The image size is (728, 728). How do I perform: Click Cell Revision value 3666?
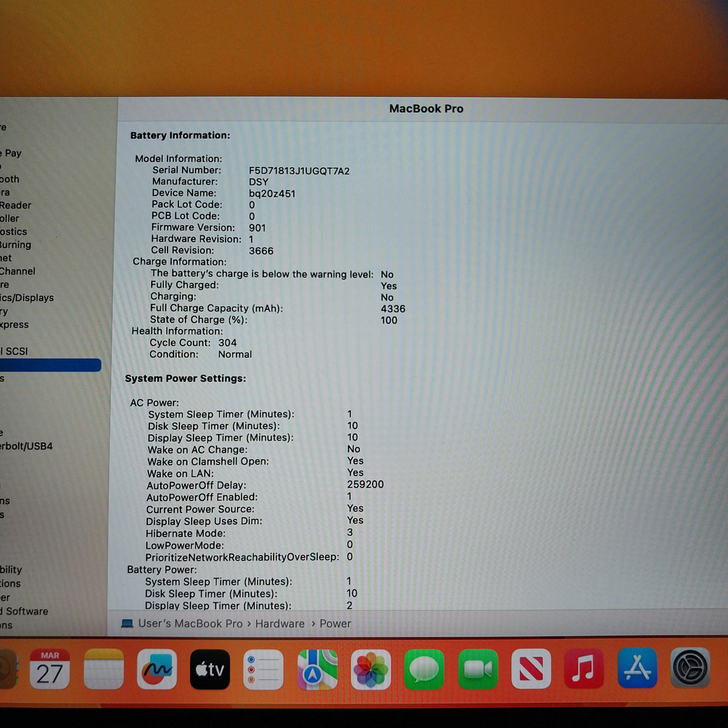tap(261, 251)
